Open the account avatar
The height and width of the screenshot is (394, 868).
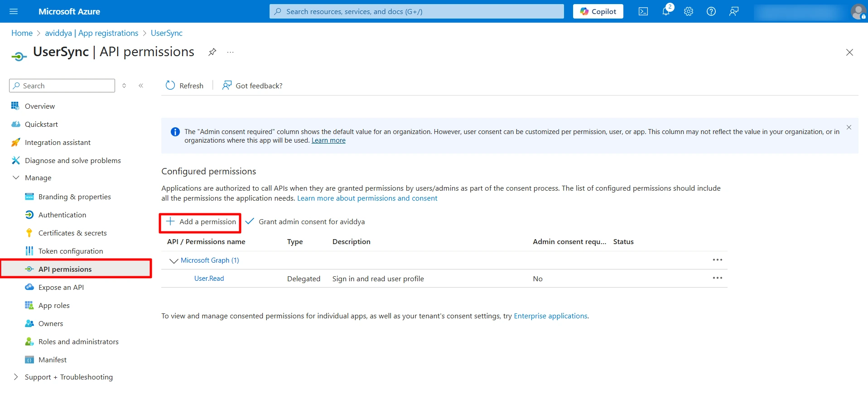point(858,11)
